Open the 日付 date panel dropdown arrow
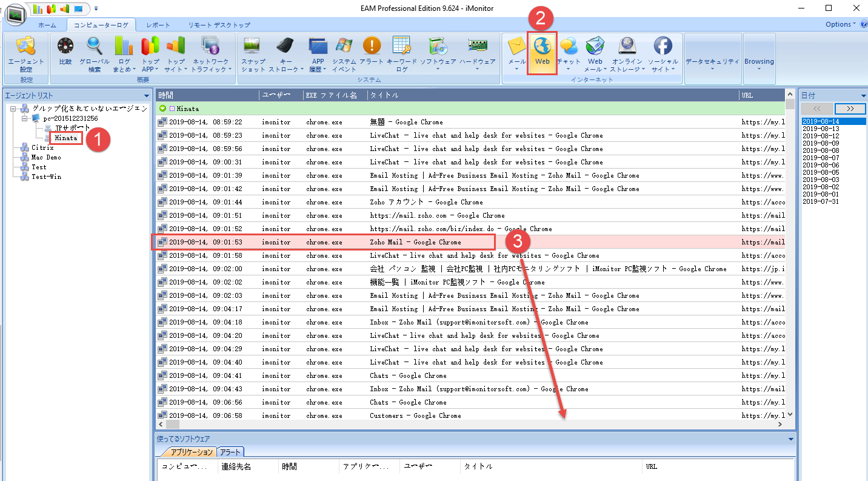Image resolution: width=868 pixels, height=481 pixels. click(x=863, y=95)
